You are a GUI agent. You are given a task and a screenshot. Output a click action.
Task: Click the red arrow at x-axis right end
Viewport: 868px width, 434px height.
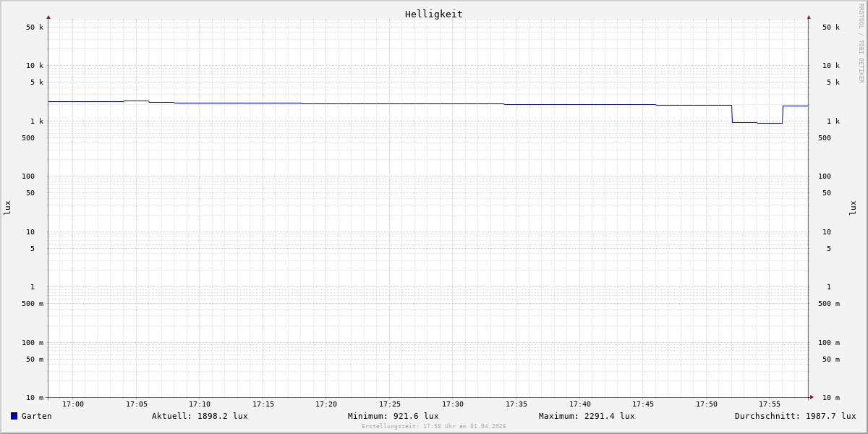[812, 397]
